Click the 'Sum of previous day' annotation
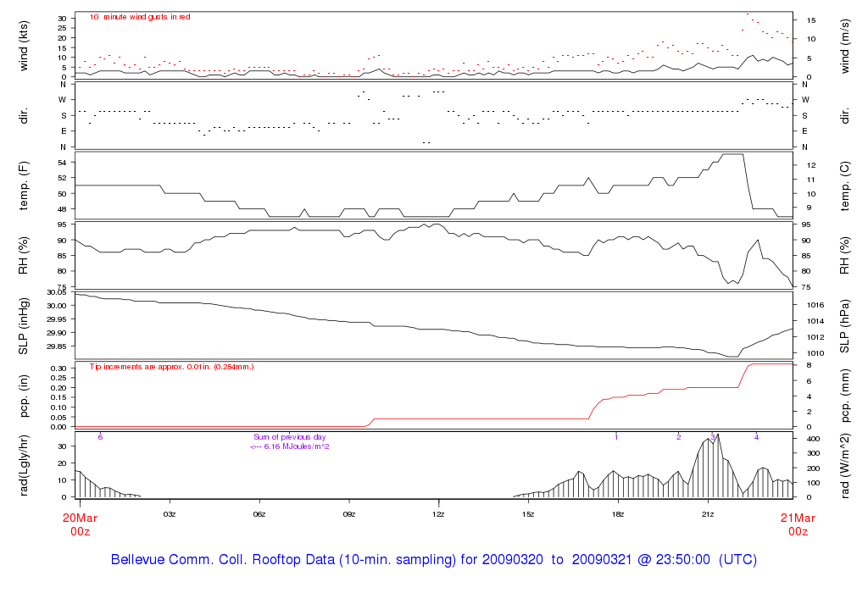 point(290,437)
